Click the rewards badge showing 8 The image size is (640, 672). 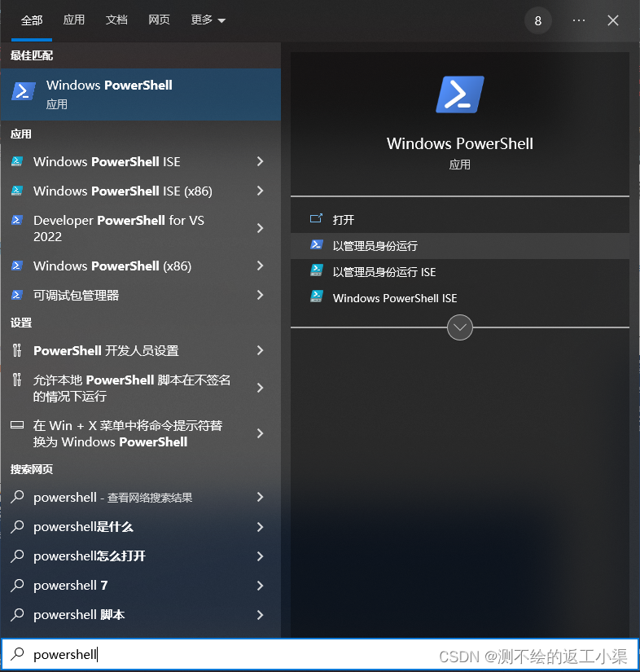click(x=538, y=20)
